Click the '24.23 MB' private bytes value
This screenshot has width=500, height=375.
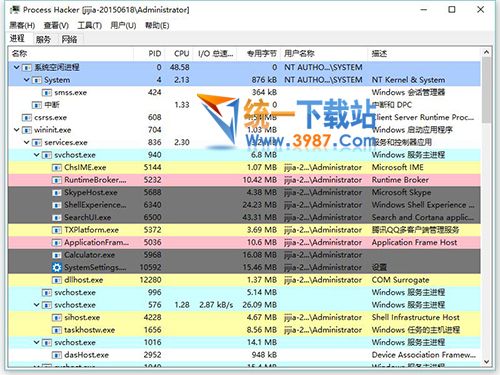(x=260, y=205)
